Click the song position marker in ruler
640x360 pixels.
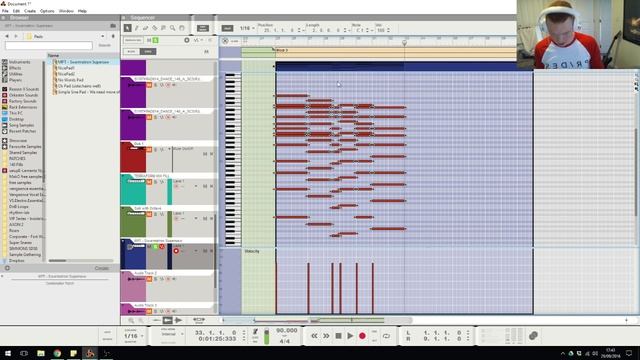[x=404, y=42]
